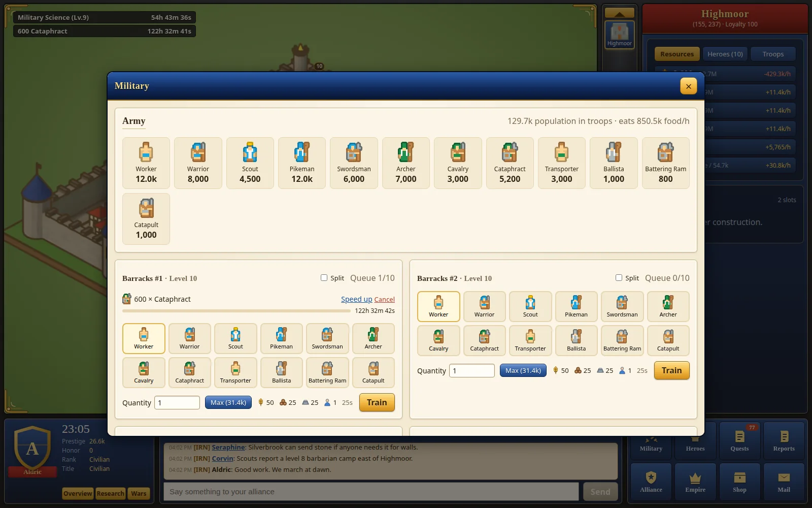This screenshot has width=812, height=508.
Task: Open the Empire icon
Action: [695, 482]
